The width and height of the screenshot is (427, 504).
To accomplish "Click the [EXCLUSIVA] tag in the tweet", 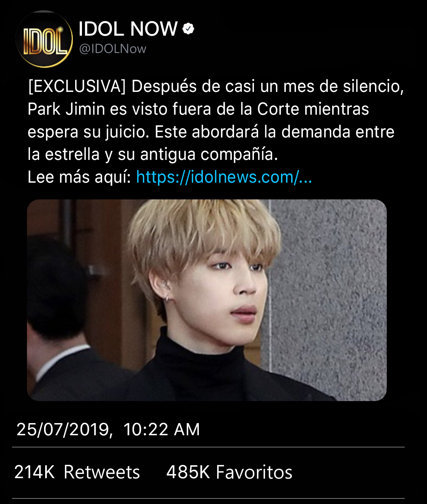I will (x=77, y=87).
